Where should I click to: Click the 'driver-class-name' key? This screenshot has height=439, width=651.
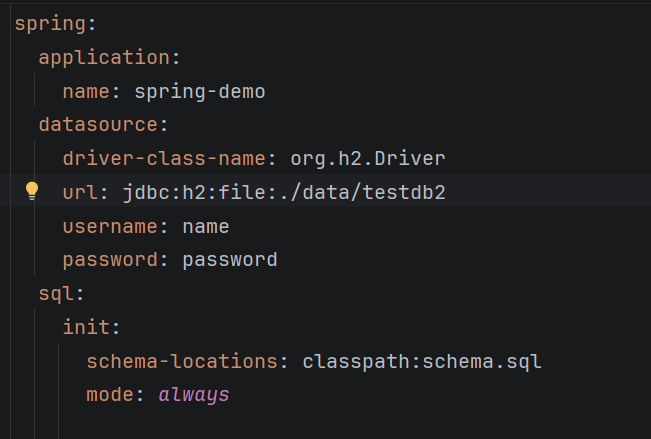point(163,158)
